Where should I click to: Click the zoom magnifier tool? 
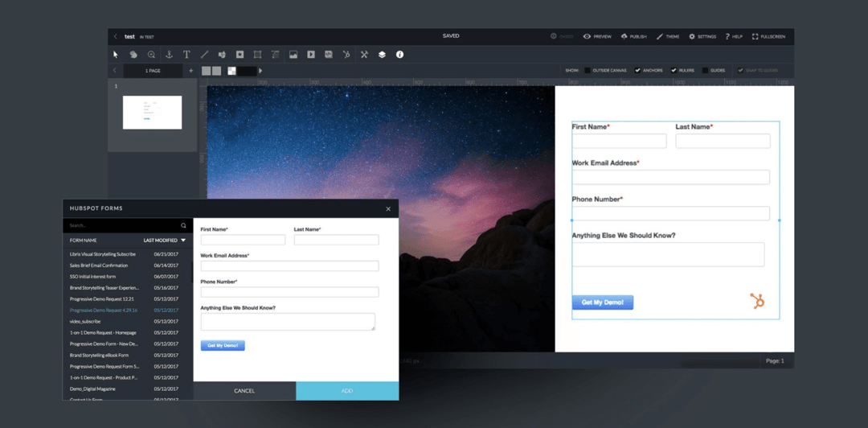click(x=151, y=55)
